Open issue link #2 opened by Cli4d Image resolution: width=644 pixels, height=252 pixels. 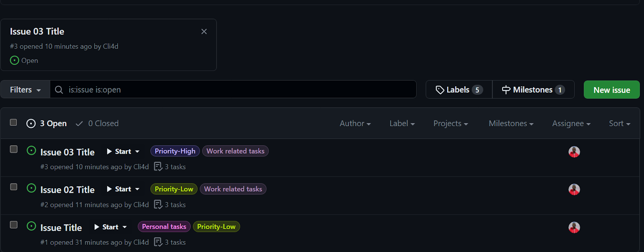95,204
